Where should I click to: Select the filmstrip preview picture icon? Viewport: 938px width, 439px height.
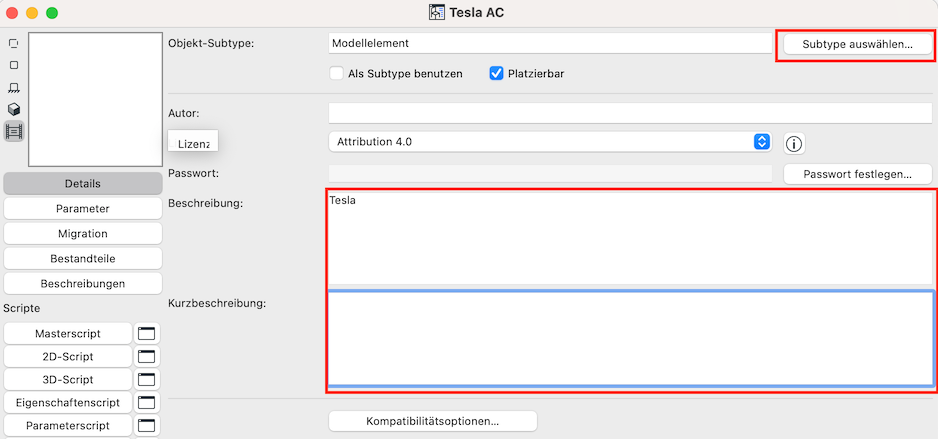tap(14, 130)
